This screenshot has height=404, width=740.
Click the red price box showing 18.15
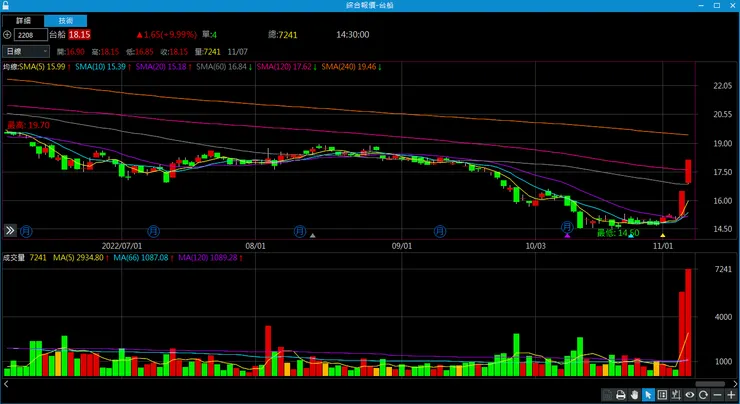pyautogui.click(x=79, y=34)
